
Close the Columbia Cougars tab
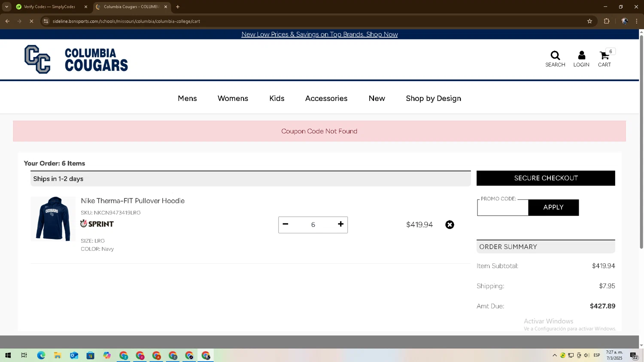[x=166, y=7]
